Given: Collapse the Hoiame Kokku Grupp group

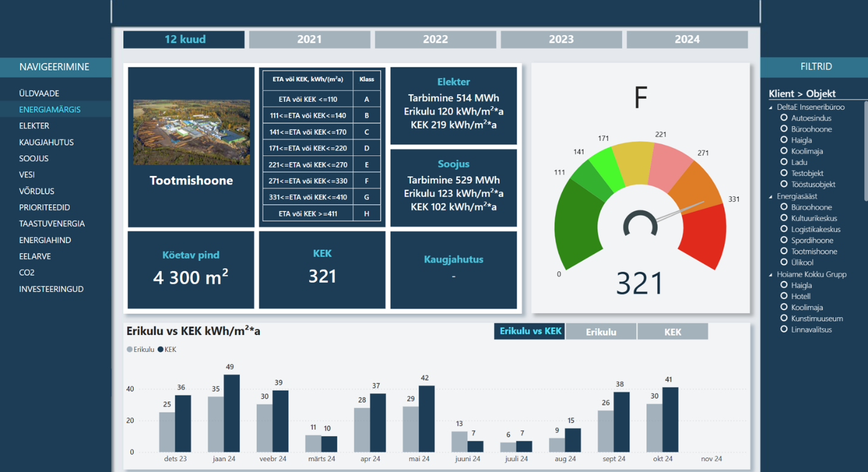Looking at the screenshot, I should click(771, 274).
